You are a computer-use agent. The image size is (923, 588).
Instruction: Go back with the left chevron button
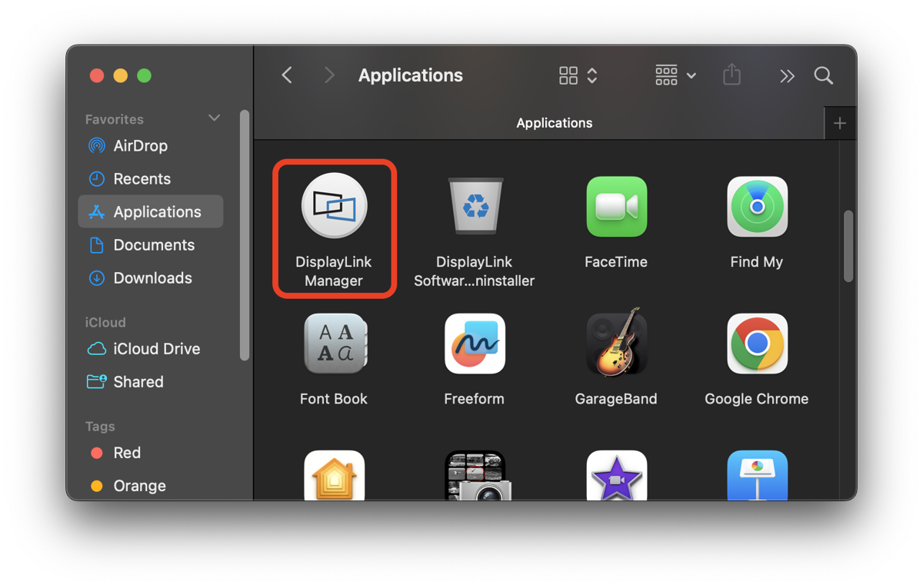pyautogui.click(x=287, y=75)
